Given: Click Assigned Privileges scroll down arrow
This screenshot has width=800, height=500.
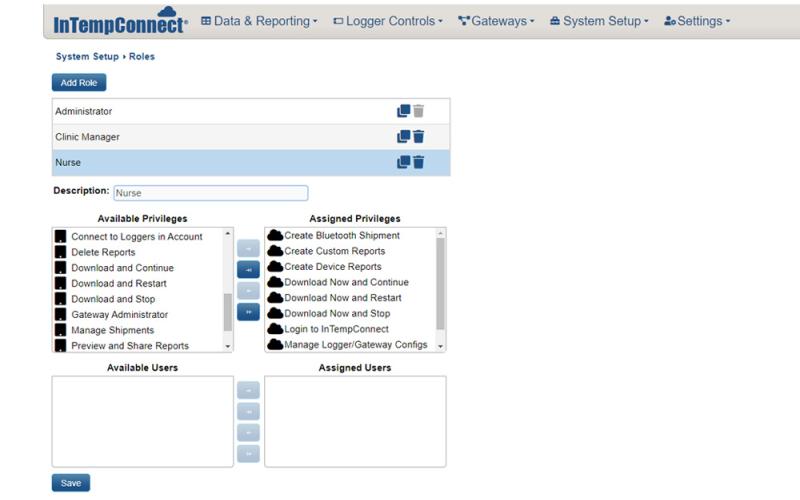Looking at the screenshot, I should [x=440, y=346].
